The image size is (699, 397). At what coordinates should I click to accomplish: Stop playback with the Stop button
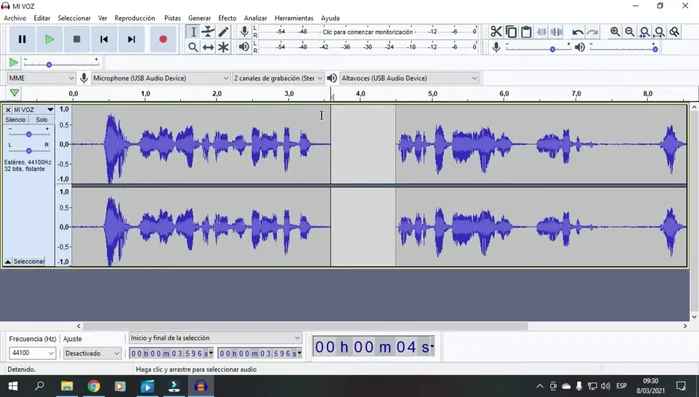pos(77,39)
